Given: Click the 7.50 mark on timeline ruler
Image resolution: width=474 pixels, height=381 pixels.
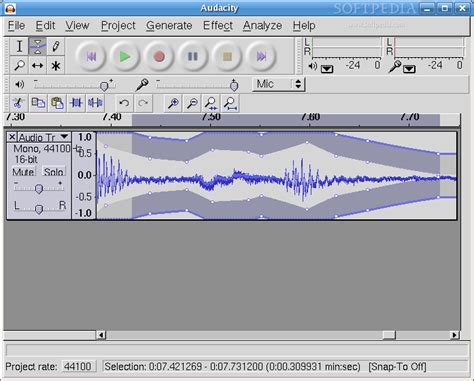Looking at the screenshot, I should click(x=211, y=117).
